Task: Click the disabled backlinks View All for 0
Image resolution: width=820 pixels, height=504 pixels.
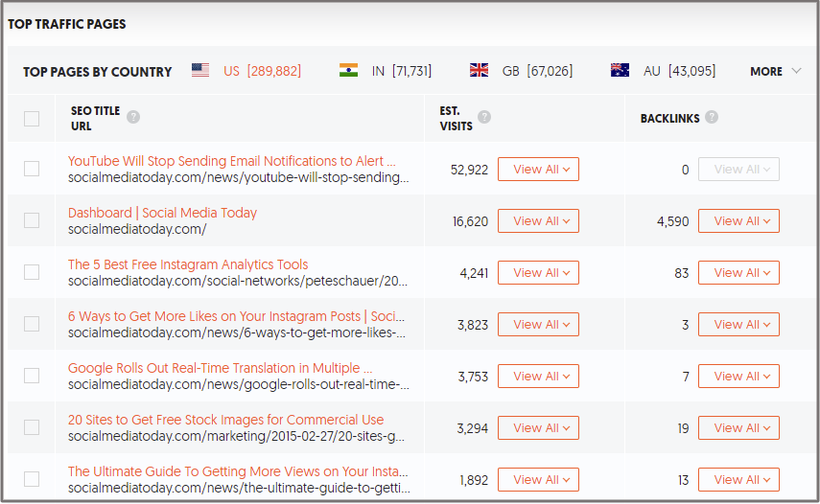Action: pos(738,170)
